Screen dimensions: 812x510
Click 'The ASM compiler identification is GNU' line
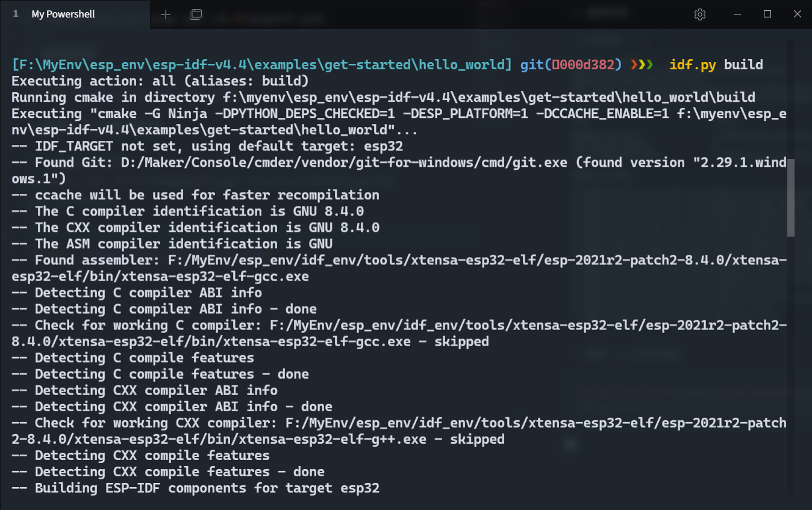pos(172,243)
